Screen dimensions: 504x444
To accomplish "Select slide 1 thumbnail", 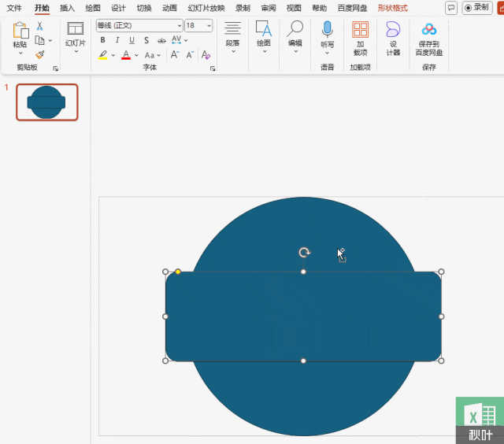I will 47,102.
